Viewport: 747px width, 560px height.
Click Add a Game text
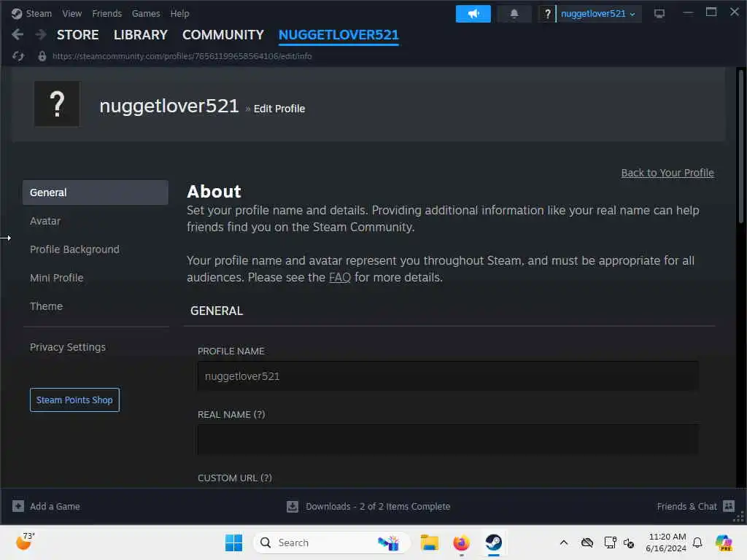[55, 506]
